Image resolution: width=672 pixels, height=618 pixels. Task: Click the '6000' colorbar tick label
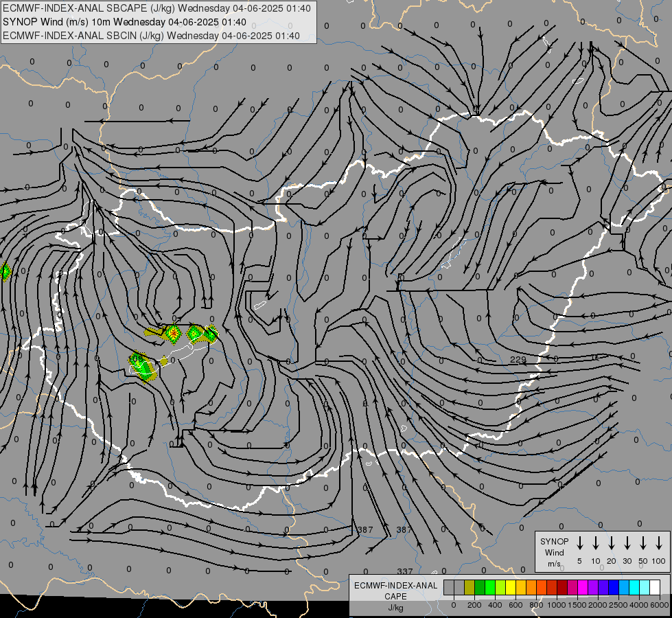pyautogui.click(x=659, y=605)
